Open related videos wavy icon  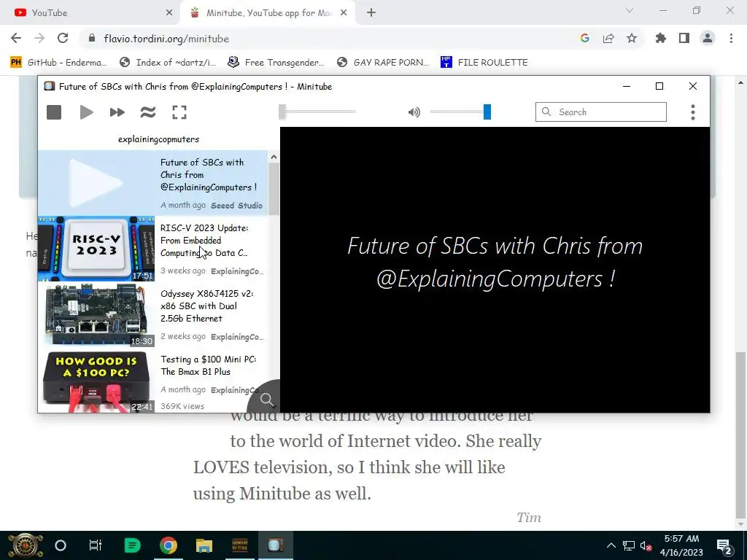coord(148,112)
